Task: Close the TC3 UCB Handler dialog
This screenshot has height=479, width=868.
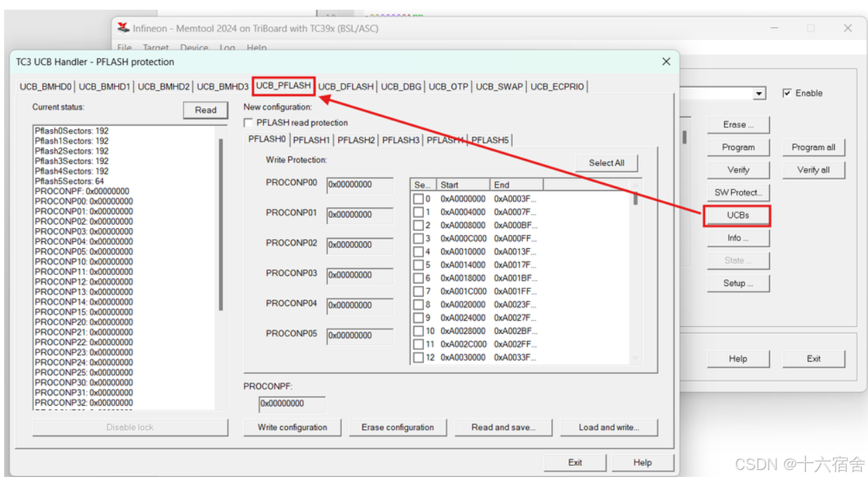Action: (666, 62)
